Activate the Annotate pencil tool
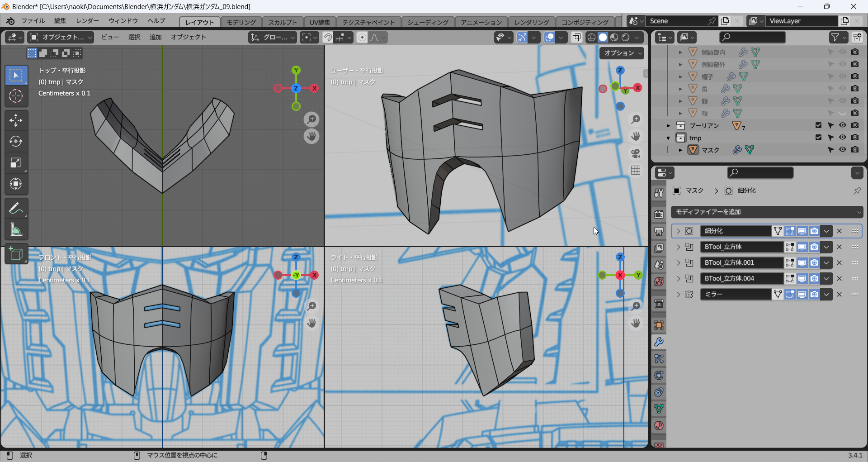This screenshot has height=462, width=868. click(16, 209)
